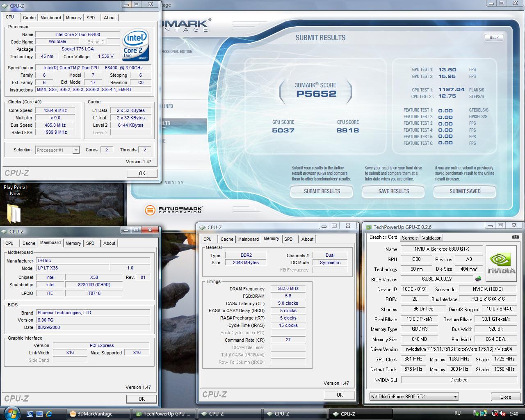Click the Mainboard CPU-Z window title icon
Screen dimensions: 525x420
point(5,231)
